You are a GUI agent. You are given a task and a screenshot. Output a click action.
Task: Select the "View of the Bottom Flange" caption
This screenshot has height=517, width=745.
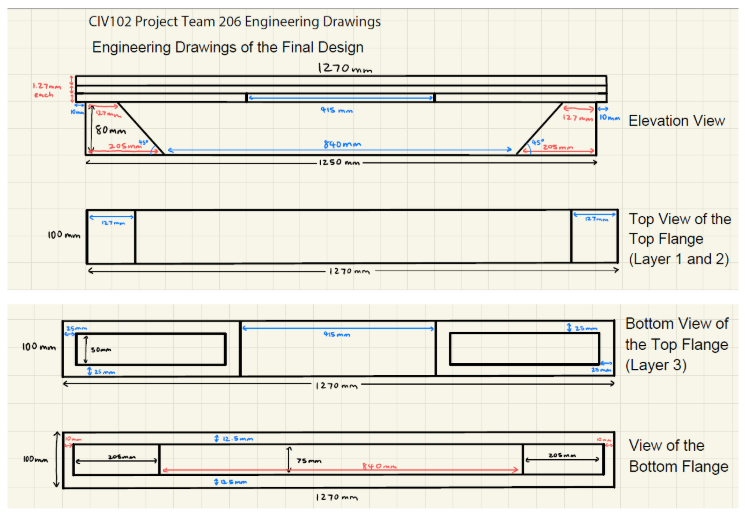pos(680,456)
